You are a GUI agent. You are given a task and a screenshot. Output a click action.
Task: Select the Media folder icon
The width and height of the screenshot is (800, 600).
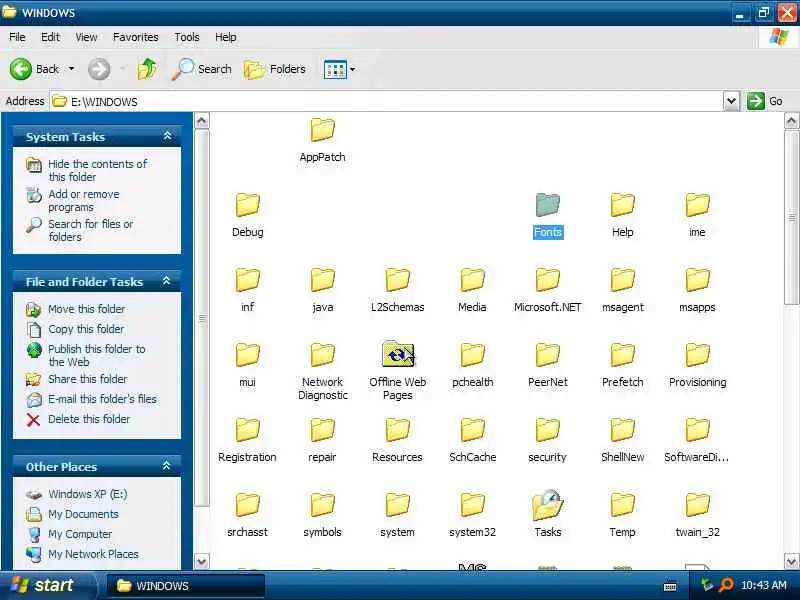[x=472, y=280]
